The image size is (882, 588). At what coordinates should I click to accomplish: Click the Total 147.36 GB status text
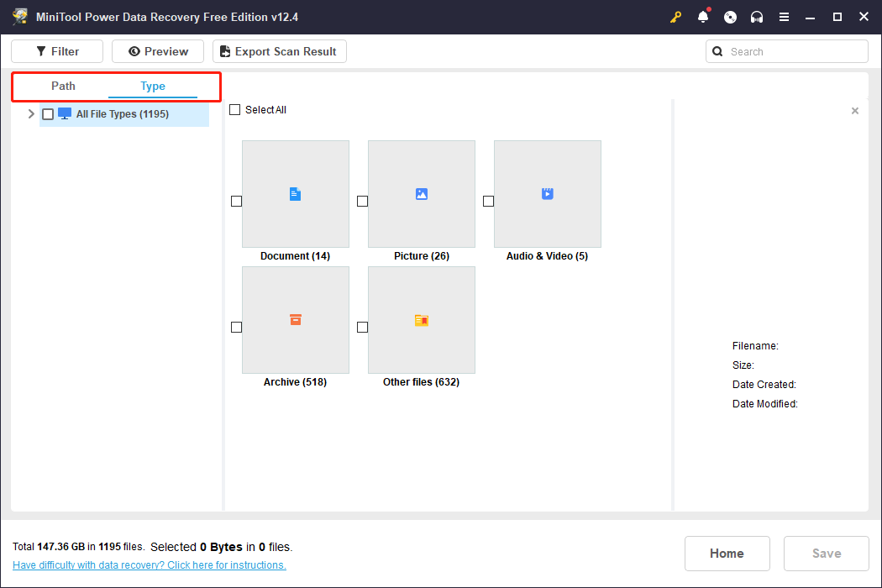[78, 546]
